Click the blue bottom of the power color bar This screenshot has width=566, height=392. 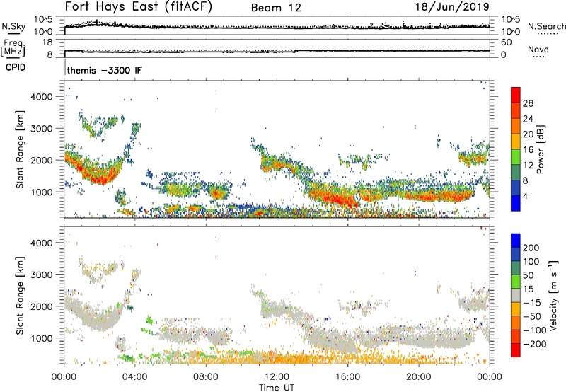tap(516, 203)
